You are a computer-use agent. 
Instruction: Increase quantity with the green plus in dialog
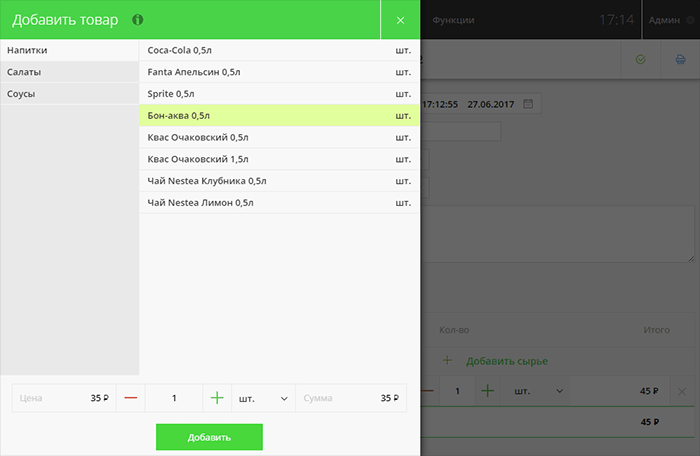[x=217, y=398]
